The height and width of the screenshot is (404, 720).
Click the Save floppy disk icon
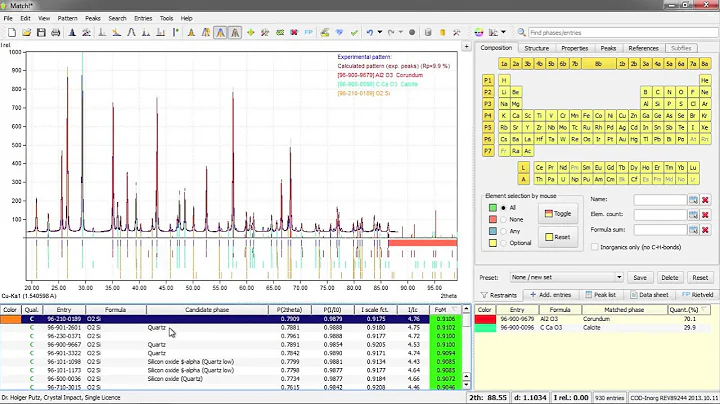point(41,33)
